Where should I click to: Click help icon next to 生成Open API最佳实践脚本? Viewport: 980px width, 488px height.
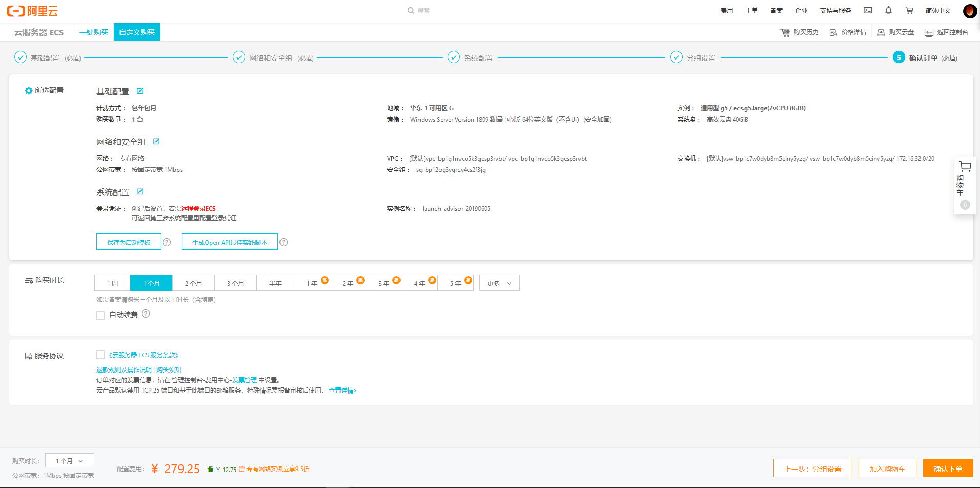284,242
